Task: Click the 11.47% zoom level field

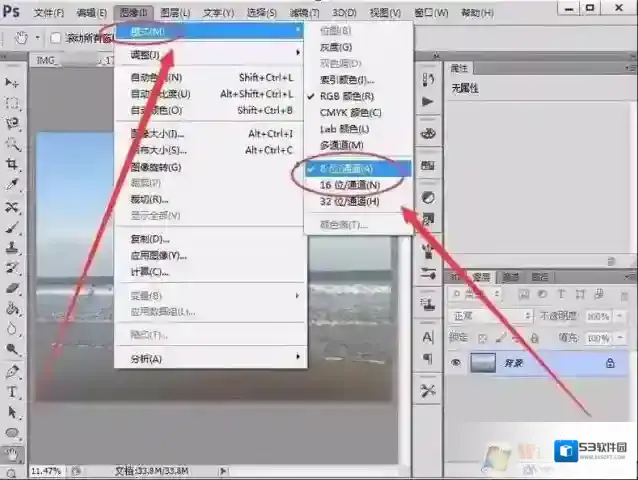Action: point(44,469)
